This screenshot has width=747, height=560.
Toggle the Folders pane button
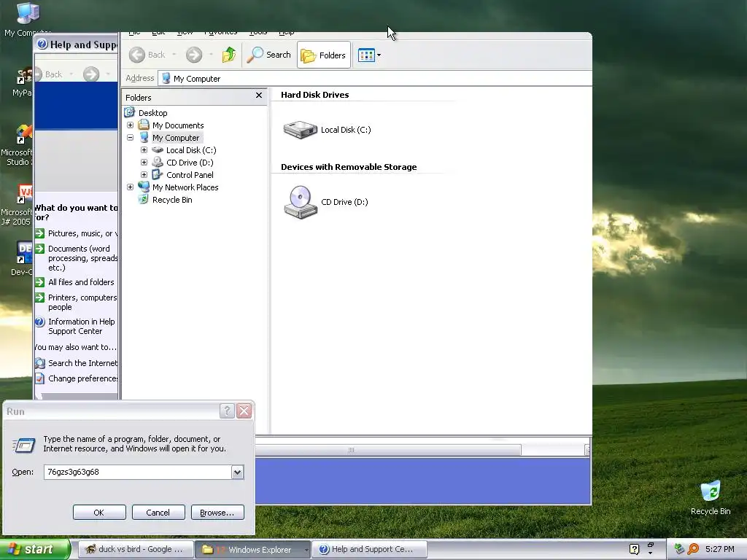324,55
